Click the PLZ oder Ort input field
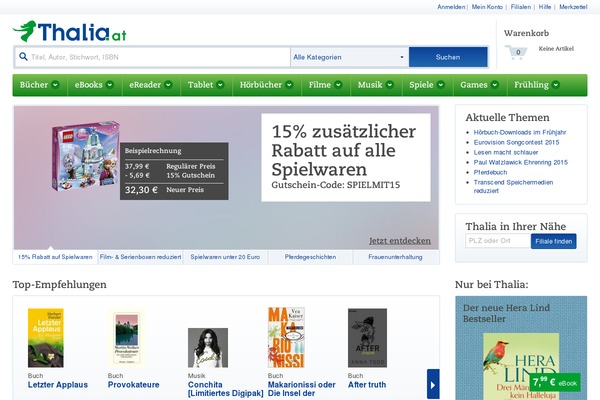This screenshot has width=600, height=400. pyautogui.click(x=496, y=241)
